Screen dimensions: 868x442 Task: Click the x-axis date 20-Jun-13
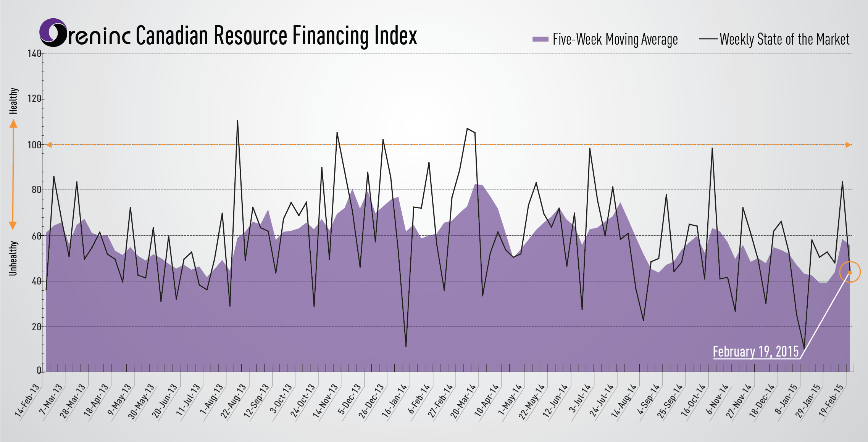[165, 401]
